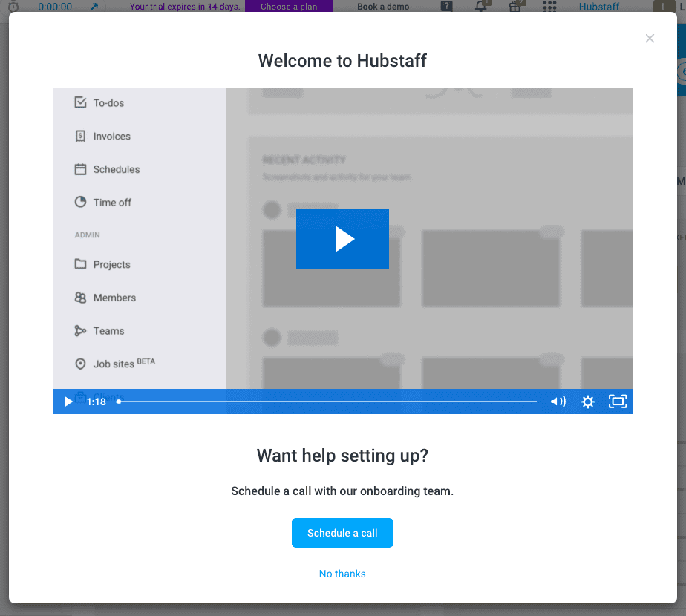Click the Schedules item in the video sidebar
Viewport: 686px width, 616px height.
[x=107, y=169]
